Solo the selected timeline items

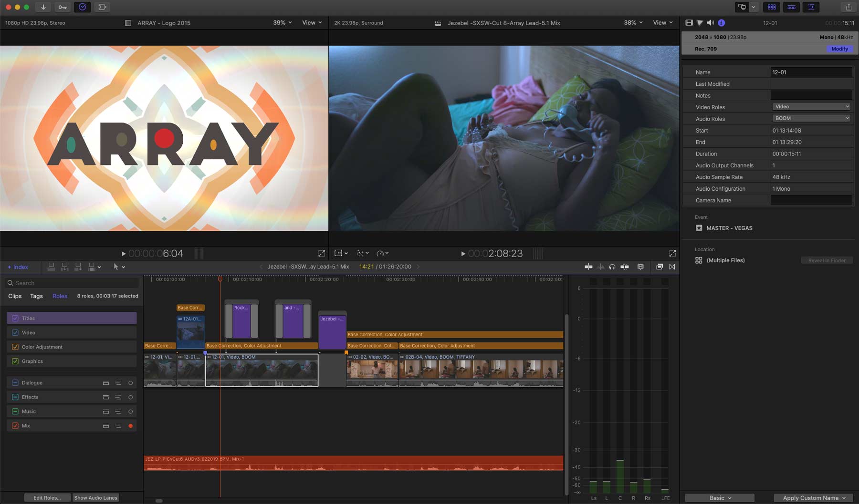pos(612,267)
